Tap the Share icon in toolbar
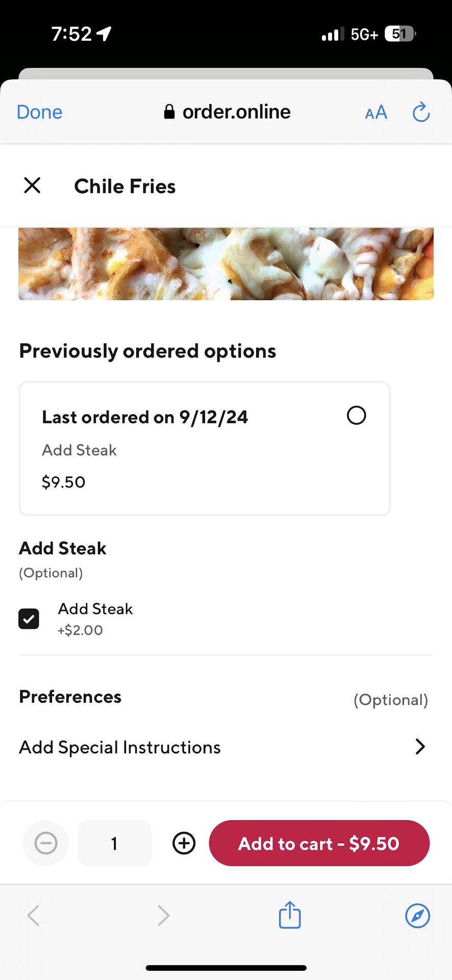This screenshot has width=452, height=980. coord(290,915)
